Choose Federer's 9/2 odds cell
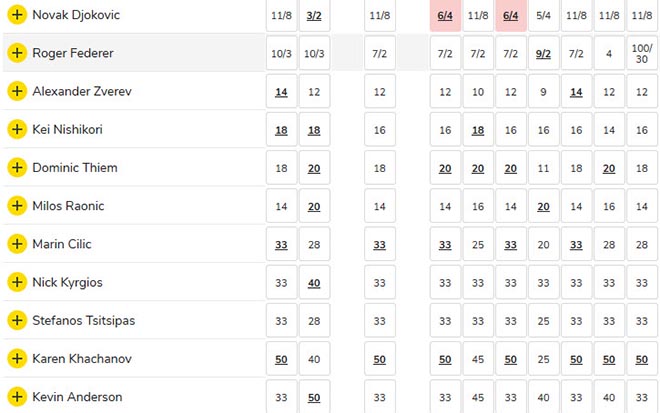The height and width of the screenshot is (413, 660). coord(543,53)
